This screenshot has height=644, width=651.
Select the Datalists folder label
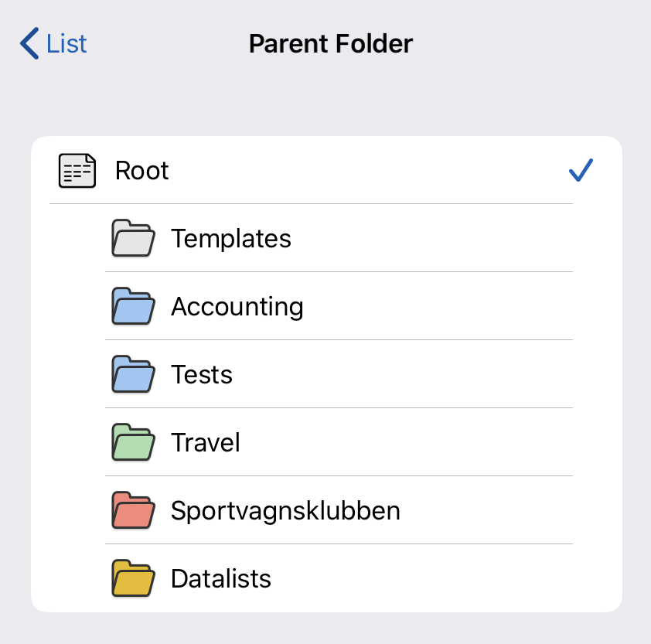[221, 578]
